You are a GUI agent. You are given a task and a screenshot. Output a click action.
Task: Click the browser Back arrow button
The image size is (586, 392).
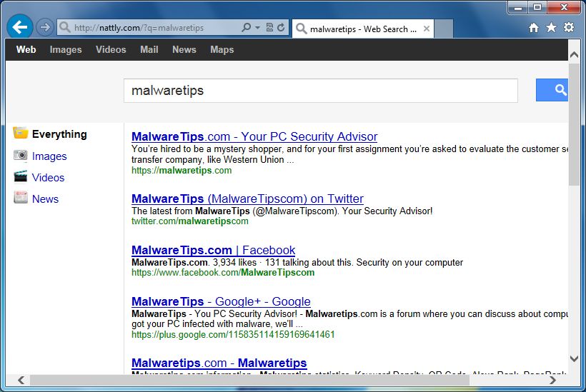click(20, 27)
